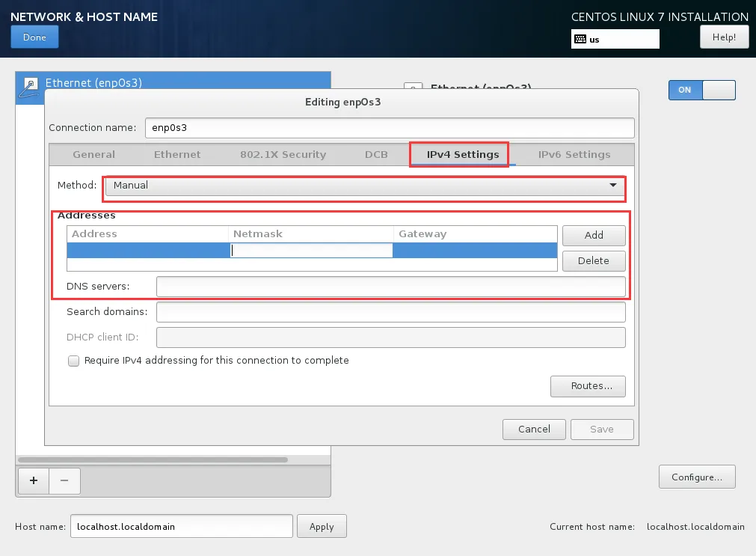Open Help for the installation
Image resolution: width=756 pixels, height=556 pixels.
[x=724, y=37]
